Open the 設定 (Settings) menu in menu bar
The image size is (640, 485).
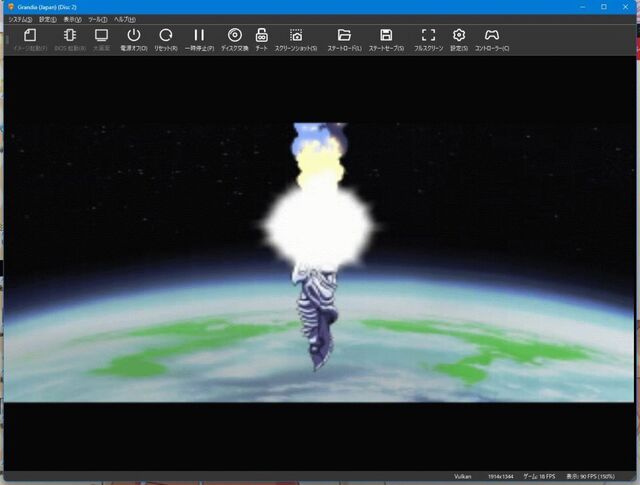(48, 20)
